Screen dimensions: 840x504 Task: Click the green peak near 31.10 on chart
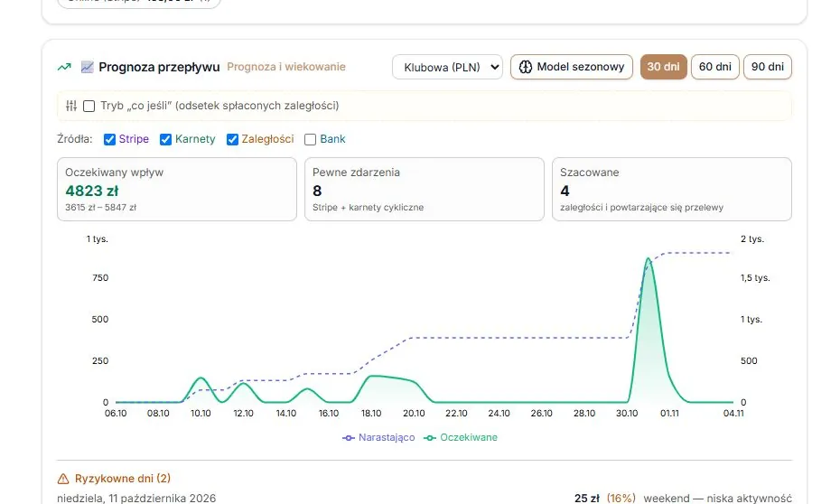[x=649, y=260]
